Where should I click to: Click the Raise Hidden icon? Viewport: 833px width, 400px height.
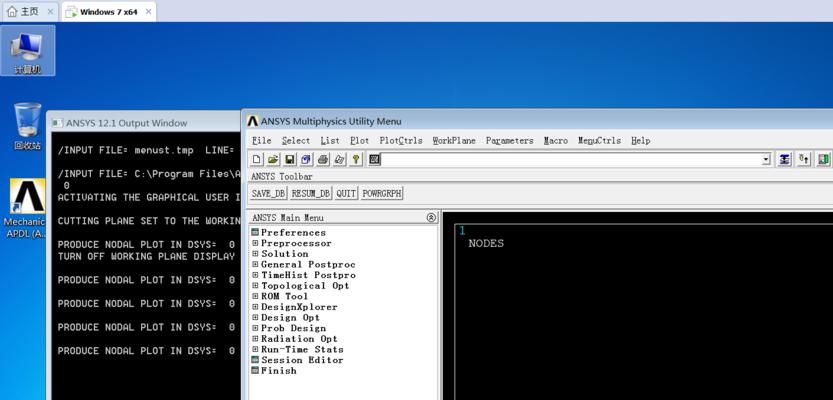784,159
